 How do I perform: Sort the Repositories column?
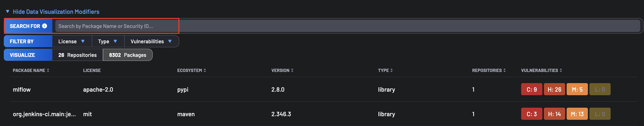coord(504,70)
